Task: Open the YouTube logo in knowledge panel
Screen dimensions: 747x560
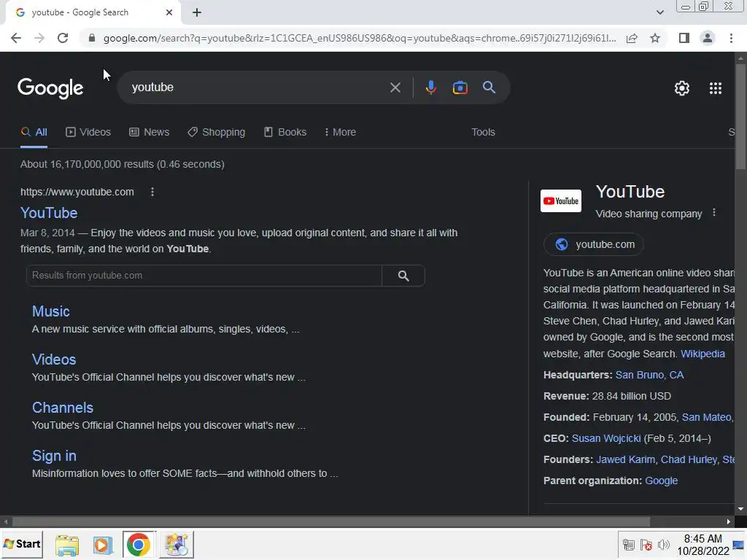Action: tap(561, 201)
